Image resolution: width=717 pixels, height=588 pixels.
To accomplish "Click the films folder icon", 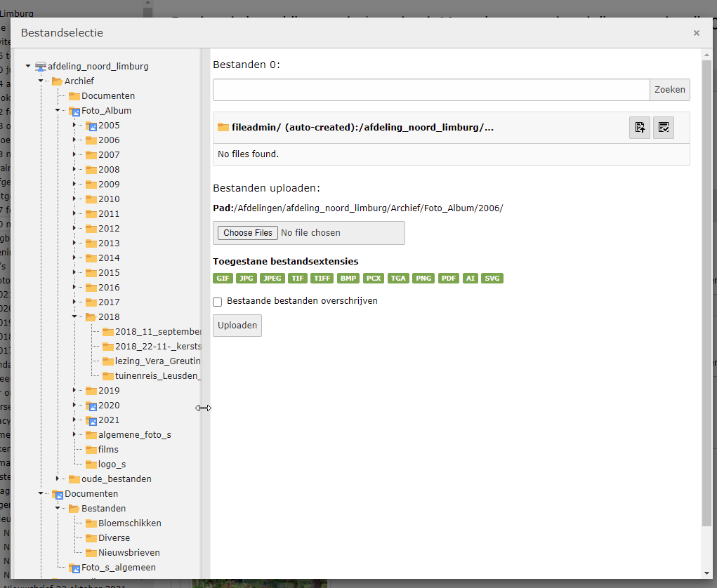I will (x=91, y=450).
